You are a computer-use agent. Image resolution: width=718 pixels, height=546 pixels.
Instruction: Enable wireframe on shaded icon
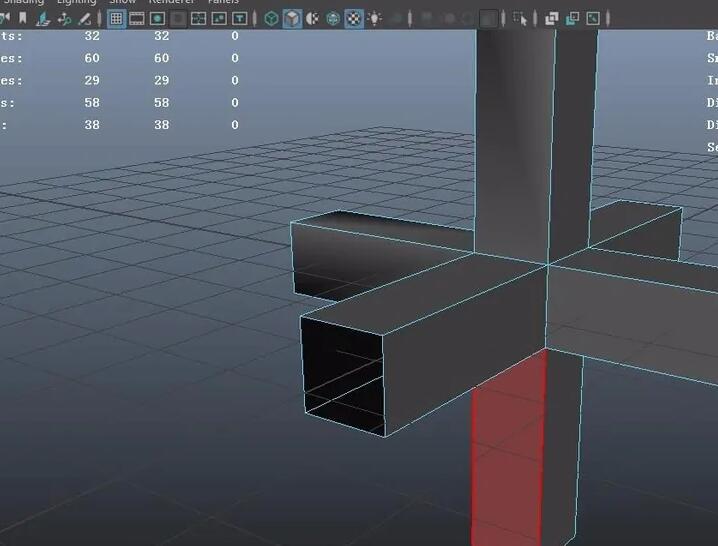tap(333, 18)
